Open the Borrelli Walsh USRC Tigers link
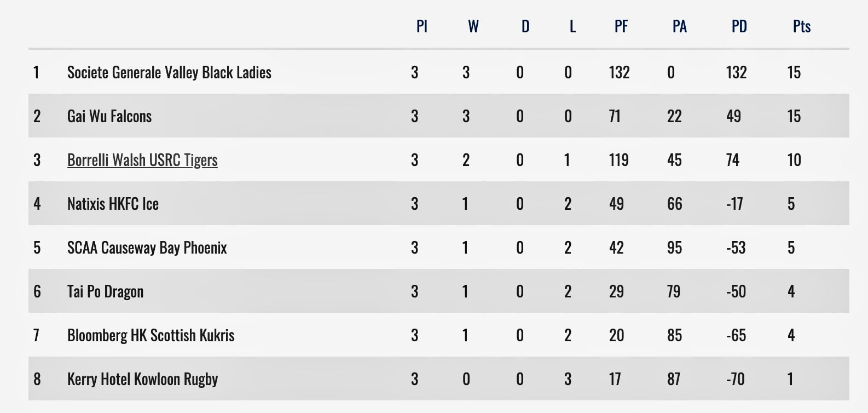Viewport: 868px width, 413px height. click(x=142, y=160)
